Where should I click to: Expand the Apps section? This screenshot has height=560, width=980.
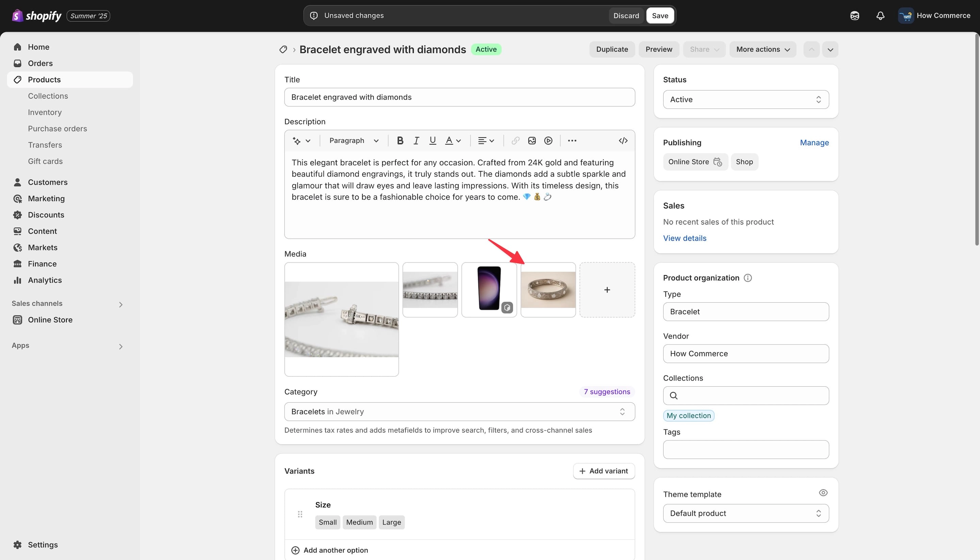pos(120,346)
